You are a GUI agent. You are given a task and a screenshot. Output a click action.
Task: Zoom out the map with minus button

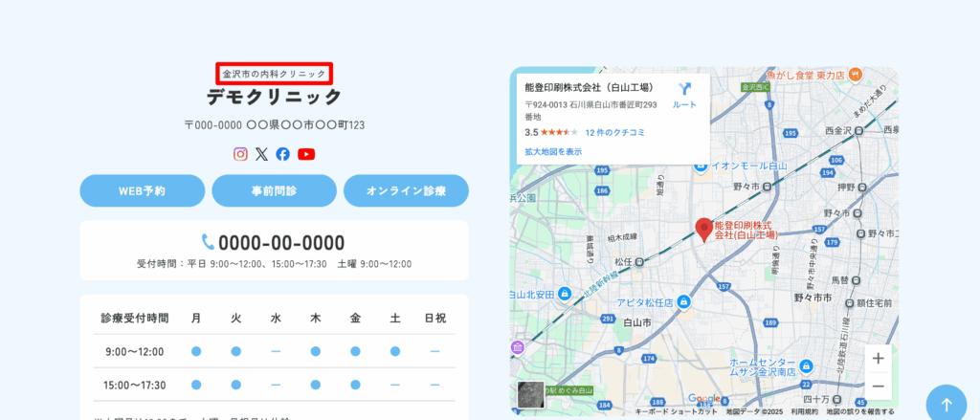click(x=878, y=387)
